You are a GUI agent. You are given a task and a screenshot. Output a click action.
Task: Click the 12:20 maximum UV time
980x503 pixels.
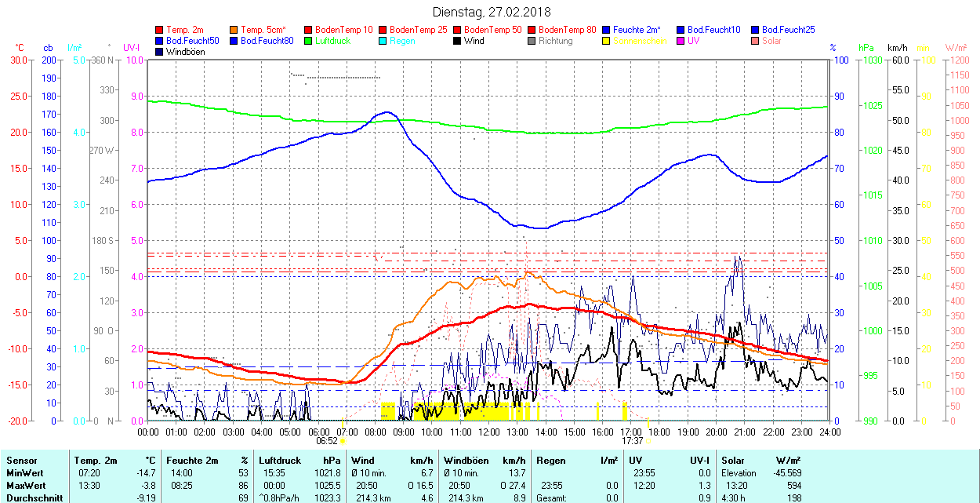point(644,486)
